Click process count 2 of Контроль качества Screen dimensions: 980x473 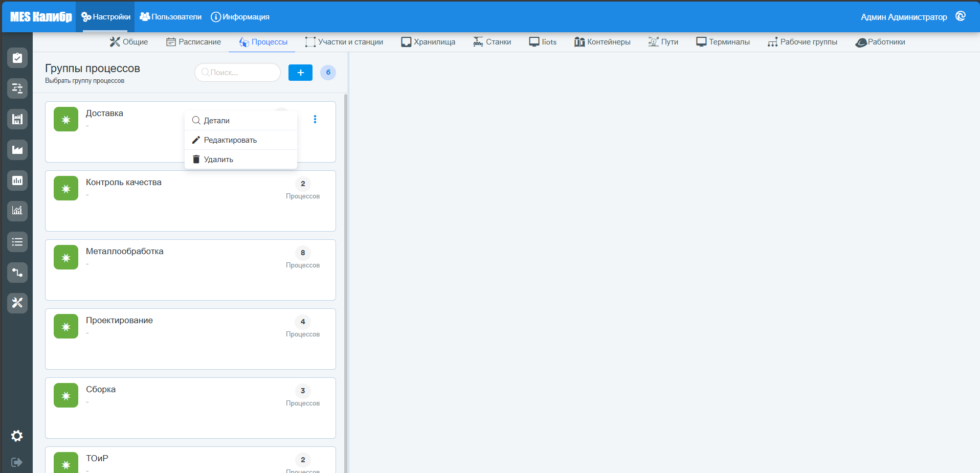303,184
